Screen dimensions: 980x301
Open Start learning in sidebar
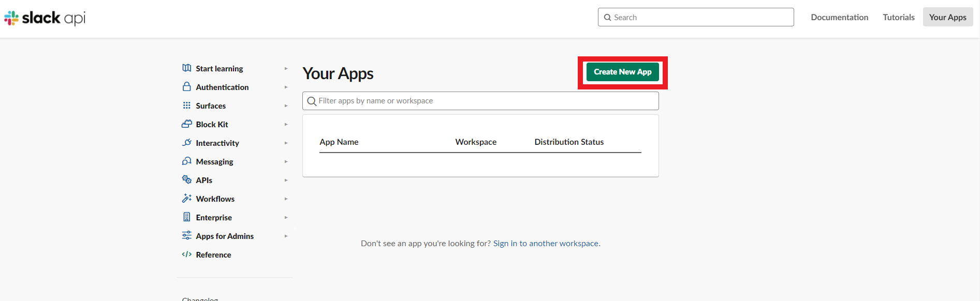pyautogui.click(x=220, y=68)
